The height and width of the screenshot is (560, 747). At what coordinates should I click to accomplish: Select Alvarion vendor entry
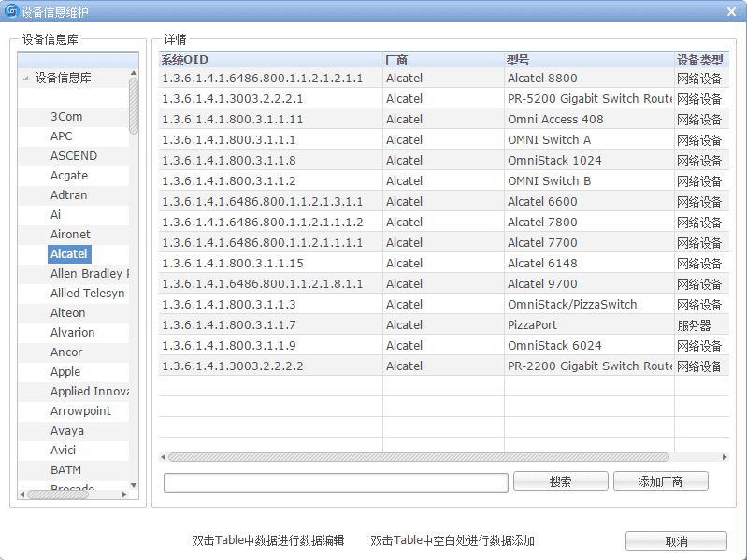pyautogui.click(x=72, y=333)
